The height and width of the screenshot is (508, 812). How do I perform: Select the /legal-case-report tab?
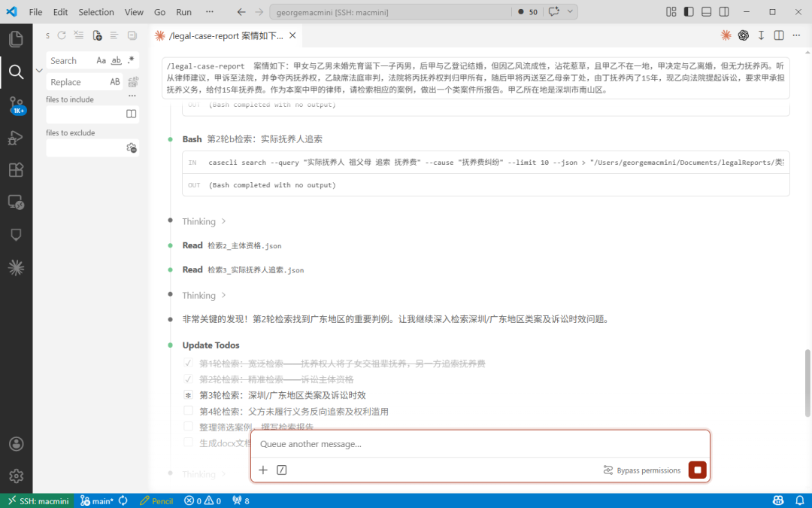(x=226, y=36)
